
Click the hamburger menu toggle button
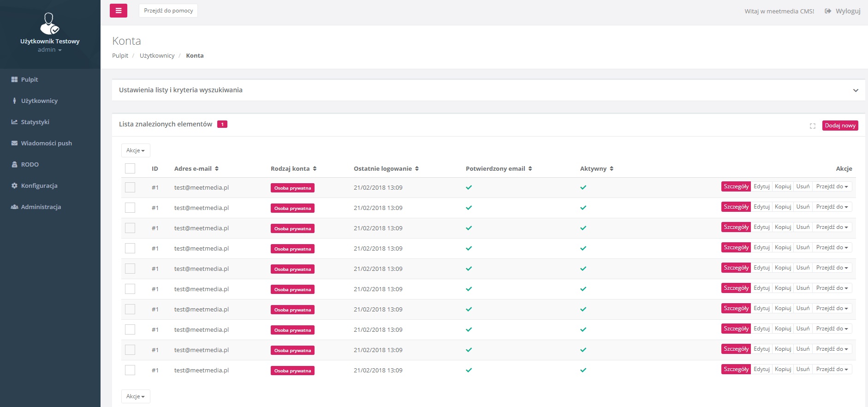tap(119, 11)
